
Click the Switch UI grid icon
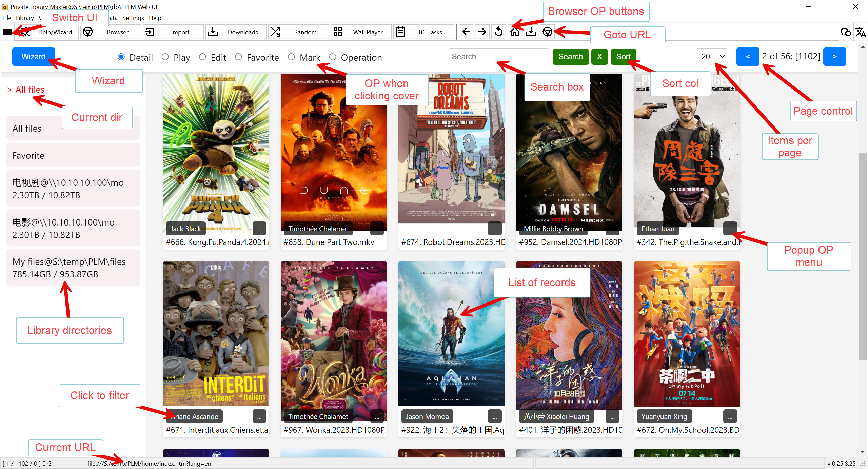coord(7,32)
